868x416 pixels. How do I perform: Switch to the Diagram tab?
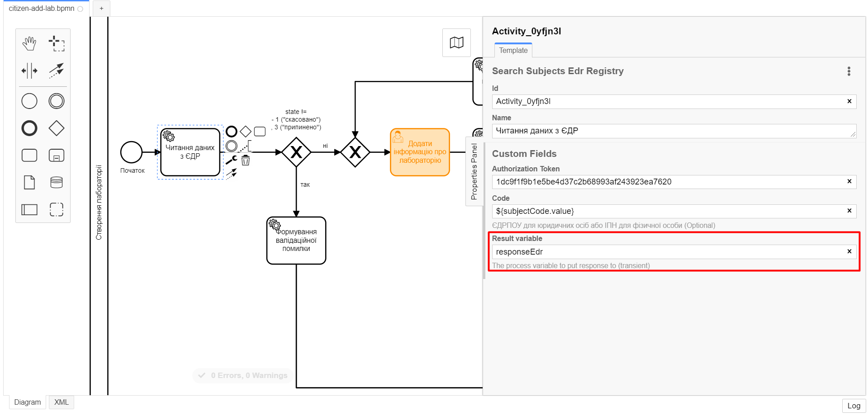27,402
